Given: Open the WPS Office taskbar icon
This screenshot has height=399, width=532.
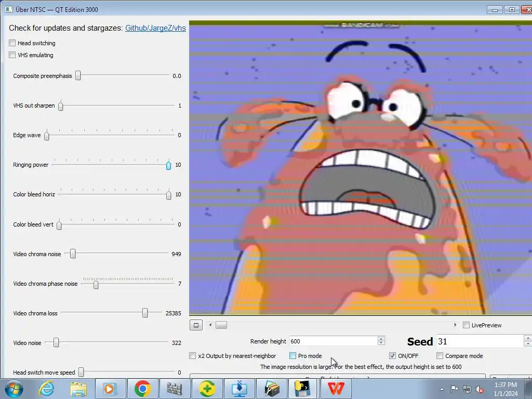Looking at the screenshot, I should click(336, 389).
